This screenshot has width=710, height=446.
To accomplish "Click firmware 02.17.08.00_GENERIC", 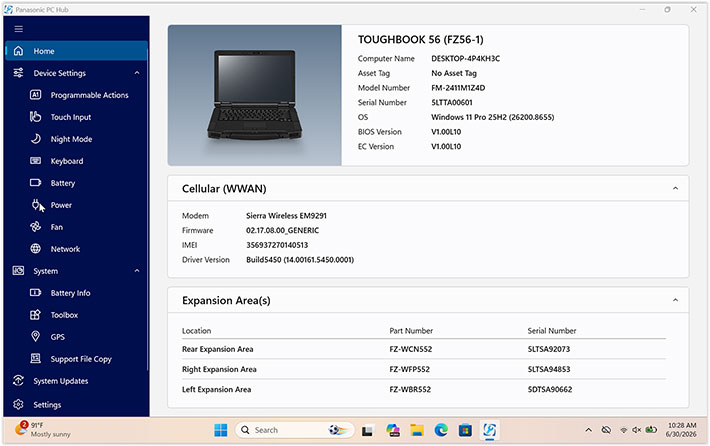I will 282,230.
